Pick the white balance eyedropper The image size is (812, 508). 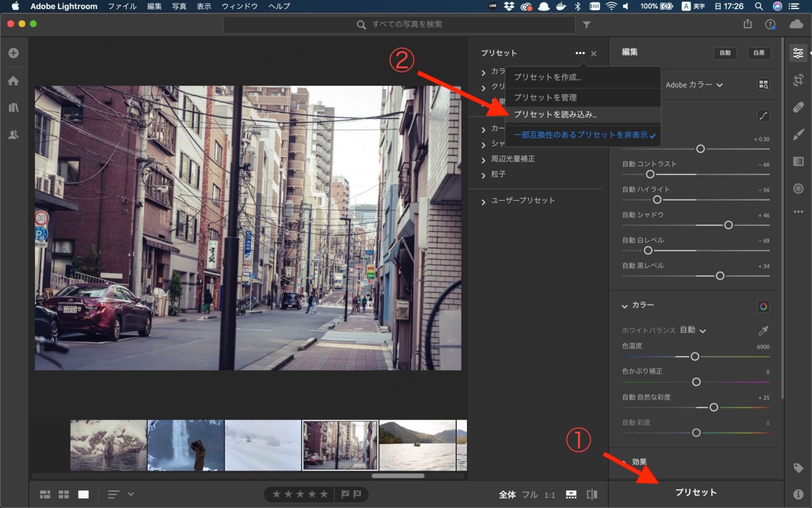coord(763,330)
